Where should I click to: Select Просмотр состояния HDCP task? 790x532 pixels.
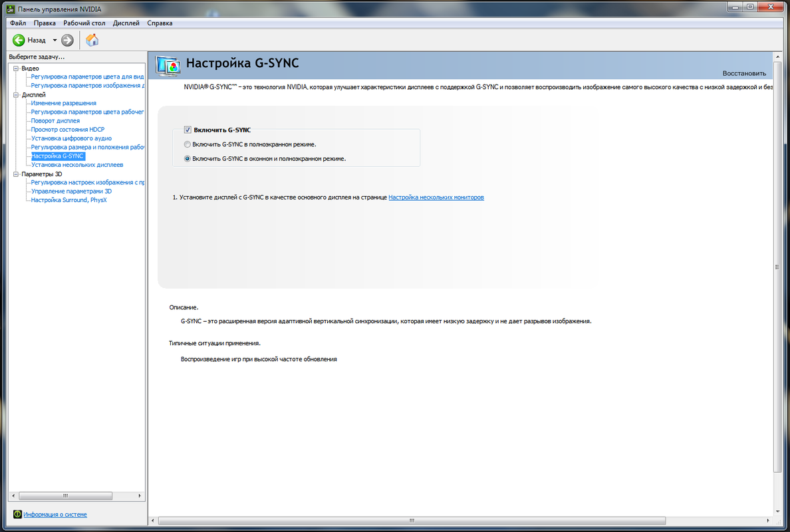(x=68, y=130)
